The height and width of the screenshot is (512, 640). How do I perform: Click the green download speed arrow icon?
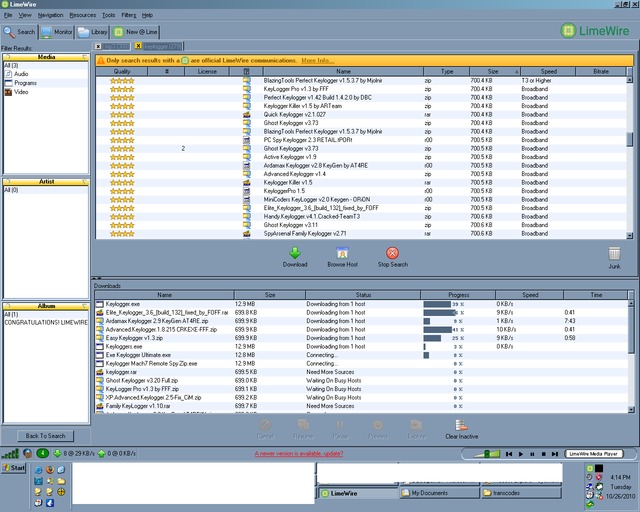pyautogui.click(x=57, y=453)
